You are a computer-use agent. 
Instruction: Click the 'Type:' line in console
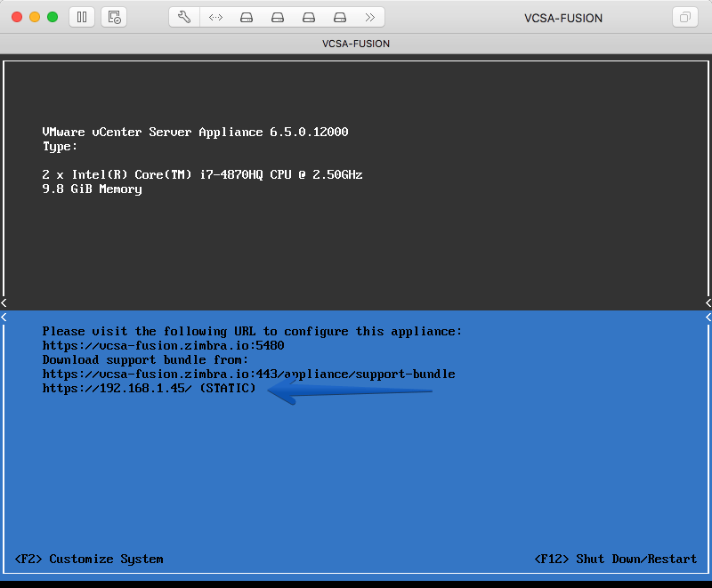point(60,147)
